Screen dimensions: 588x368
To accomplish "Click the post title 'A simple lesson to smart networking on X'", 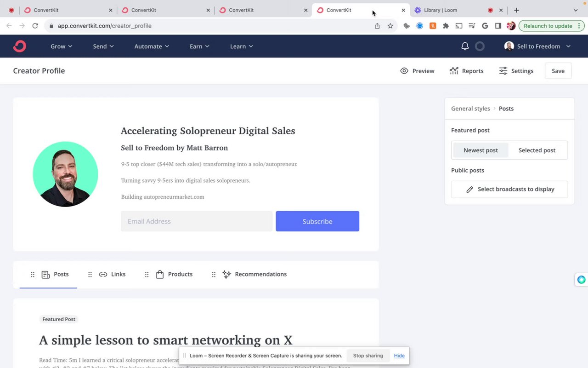I will tap(166, 340).
